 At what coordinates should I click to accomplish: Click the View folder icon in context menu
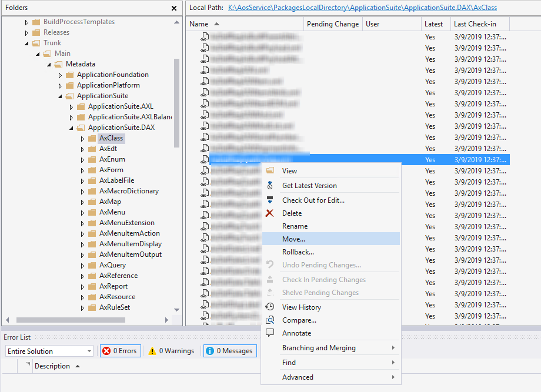point(270,171)
